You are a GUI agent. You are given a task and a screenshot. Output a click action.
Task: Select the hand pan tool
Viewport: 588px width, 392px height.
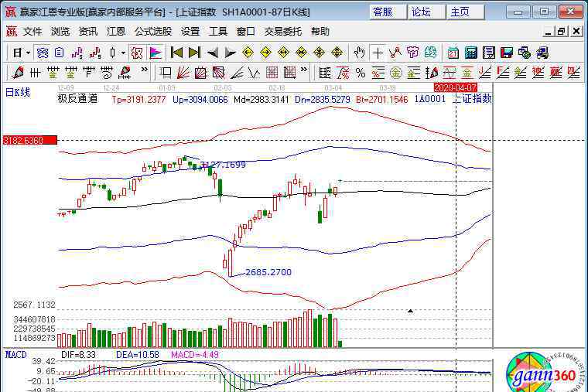359,53
